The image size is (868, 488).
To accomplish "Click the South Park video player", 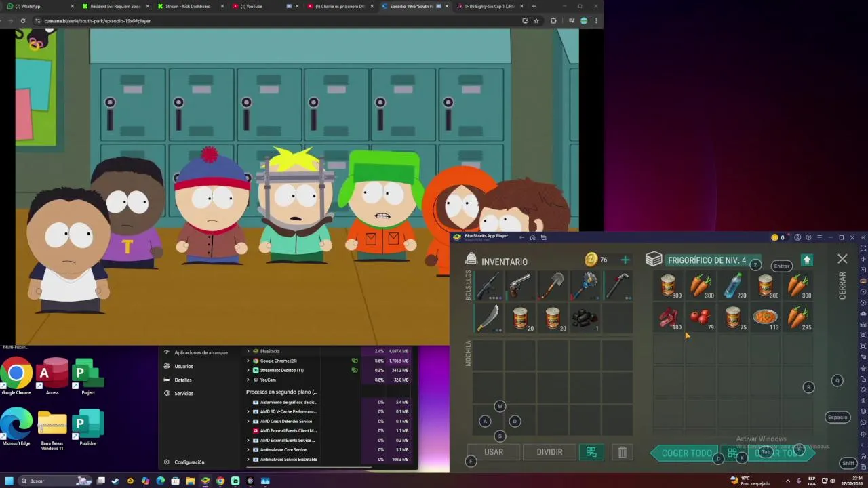I will click(x=297, y=187).
